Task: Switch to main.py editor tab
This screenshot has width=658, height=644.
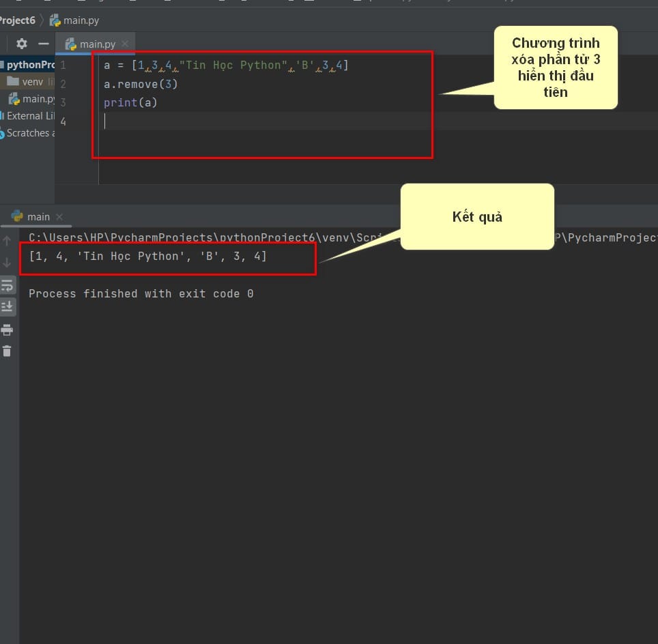Action: click(96, 44)
